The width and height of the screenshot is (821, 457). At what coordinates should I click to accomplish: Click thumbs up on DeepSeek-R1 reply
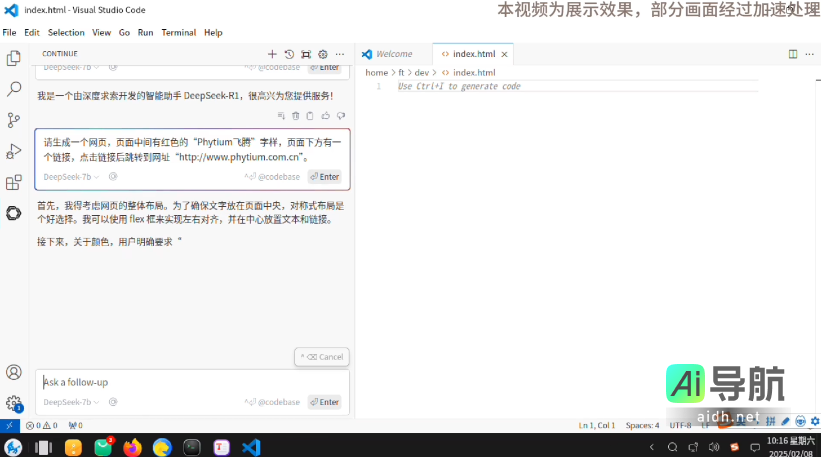[x=326, y=116]
